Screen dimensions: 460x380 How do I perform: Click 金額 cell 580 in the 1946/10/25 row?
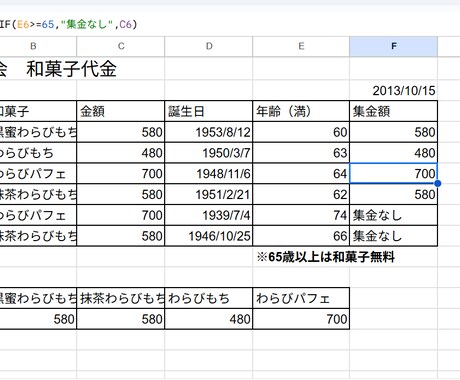click(121, 236)
